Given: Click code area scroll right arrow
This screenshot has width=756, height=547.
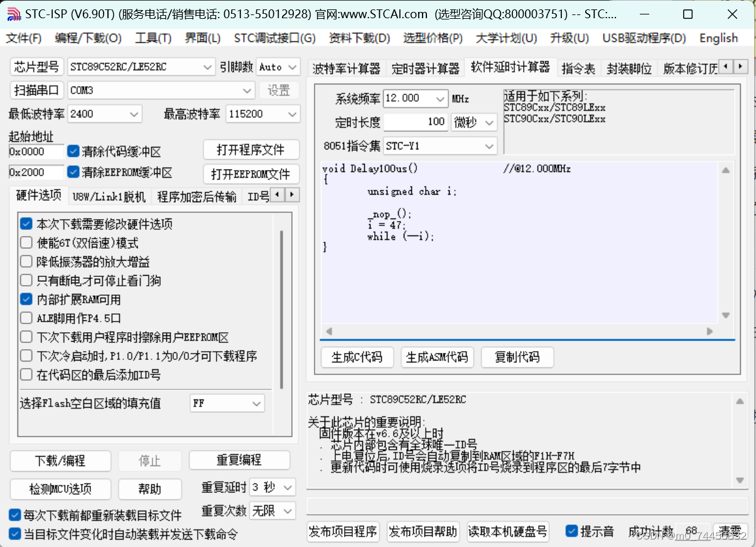Looking at the screenshot, I should tap(710, 331).
